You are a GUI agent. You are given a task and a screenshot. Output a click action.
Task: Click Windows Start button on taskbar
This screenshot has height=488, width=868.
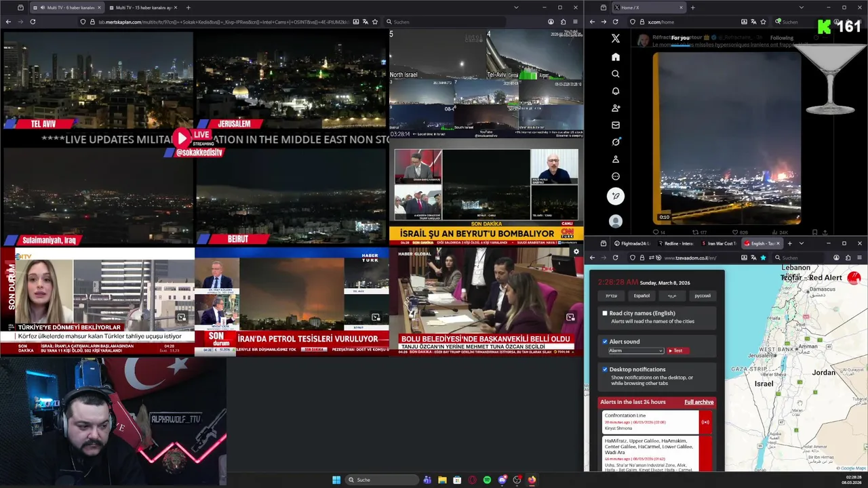click(336, 480)
